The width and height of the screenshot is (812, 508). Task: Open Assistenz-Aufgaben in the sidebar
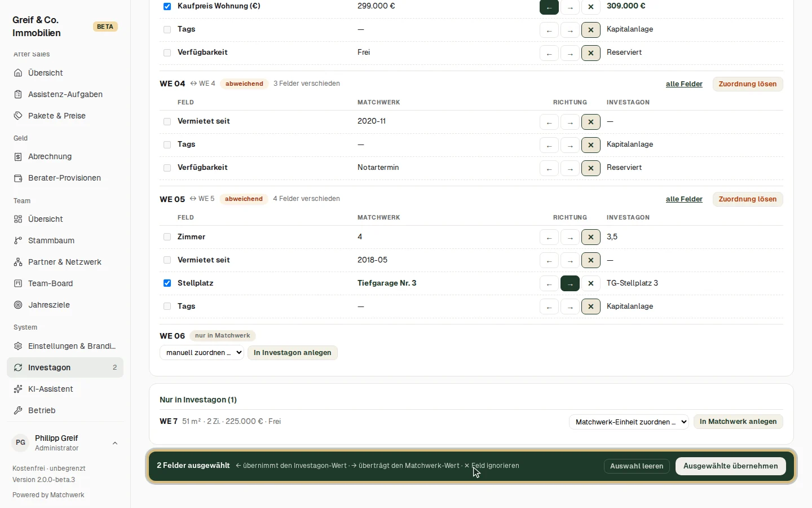pyautogui.click(x=65, y=94)
